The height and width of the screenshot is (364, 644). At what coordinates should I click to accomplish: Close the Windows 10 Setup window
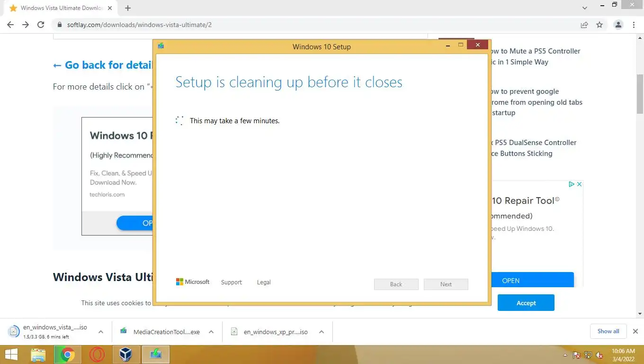pos(478,45)
